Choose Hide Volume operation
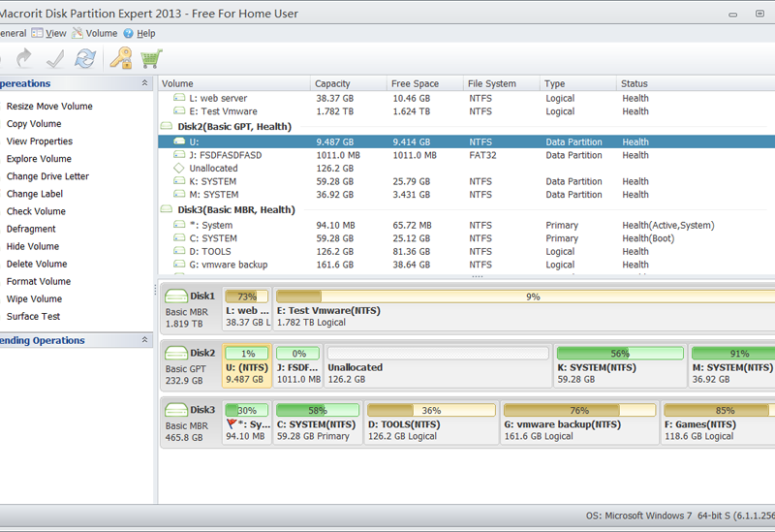 (x=33, y=246)
